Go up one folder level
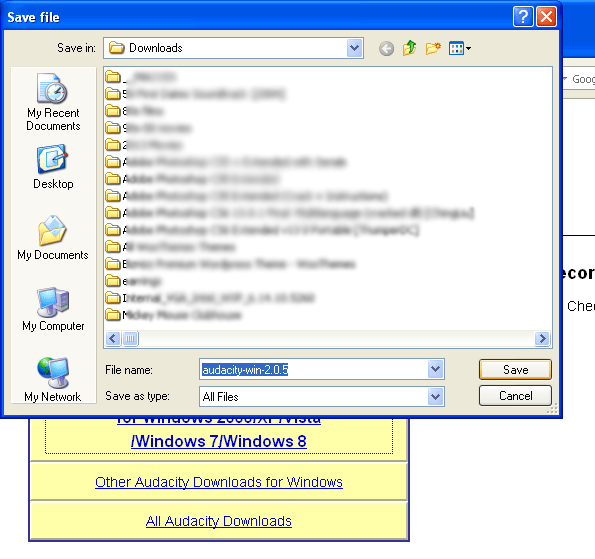The width and height of the screenshot is (595, 559). tap(409, 48)
